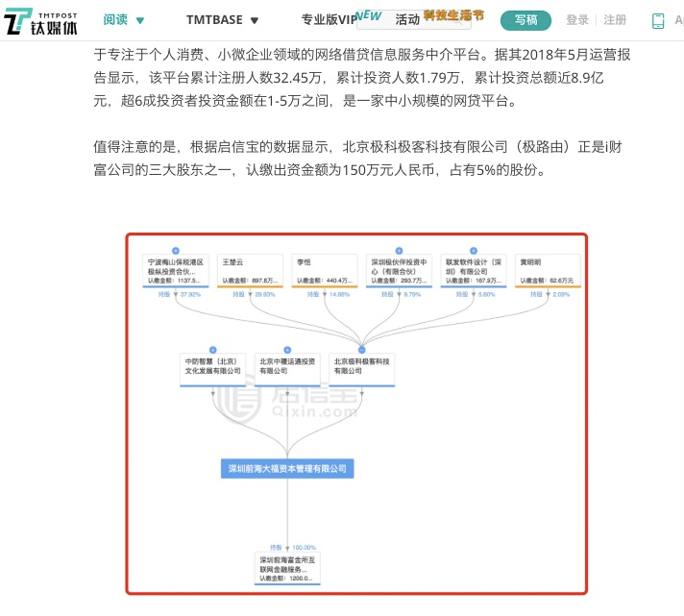Select the 深圳极伙伴投资中心 node
Viewport: 684px width, 616px height.
(x=399, y=271)
